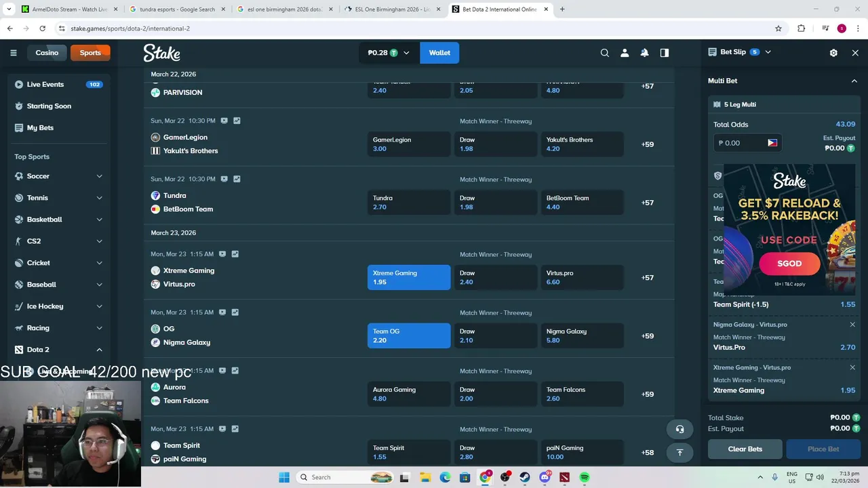Open Spotify from the taskbar
The height and width of the screenshot is (488, 868).
(585, 477)
